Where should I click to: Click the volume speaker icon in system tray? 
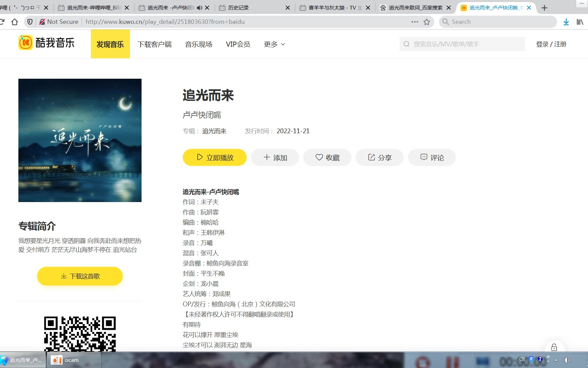pyautogui.click(x=567, y=360)
